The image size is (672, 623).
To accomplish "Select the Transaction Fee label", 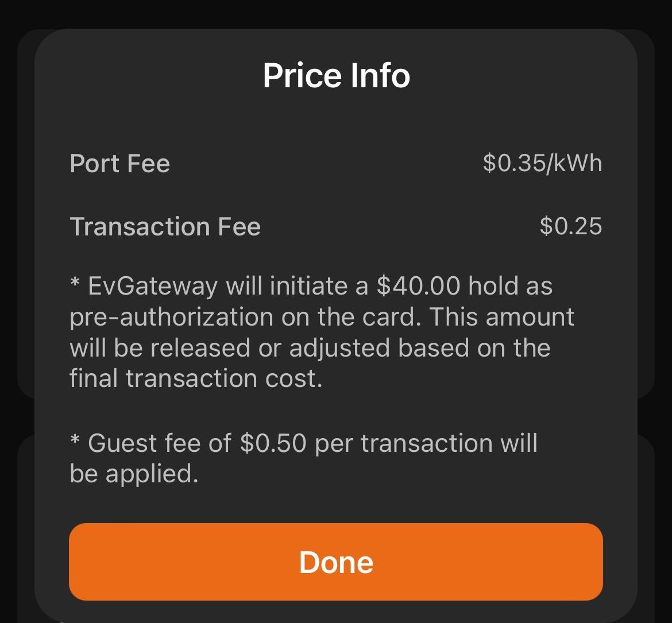I will [x=165, y=226].
